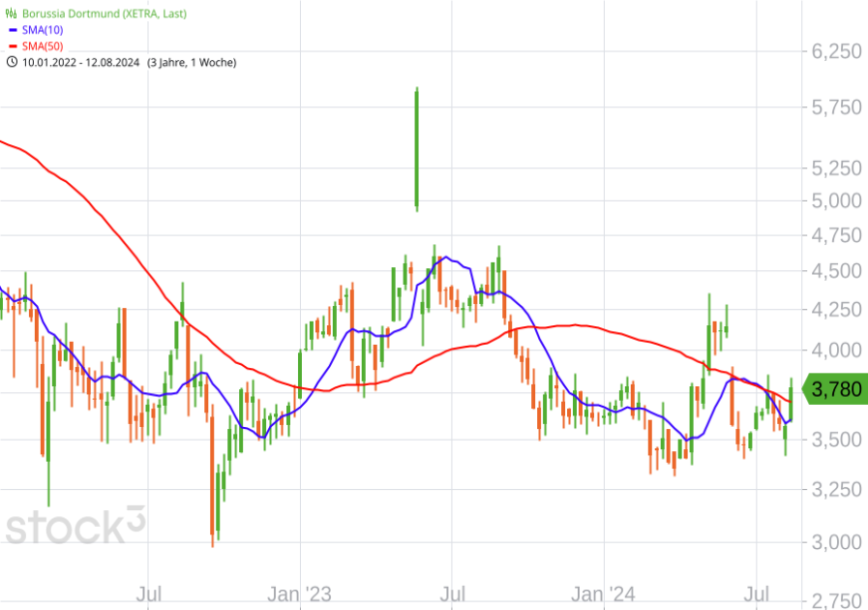
Task: Click the 4,250 price axis label
Action: point(836,310)
